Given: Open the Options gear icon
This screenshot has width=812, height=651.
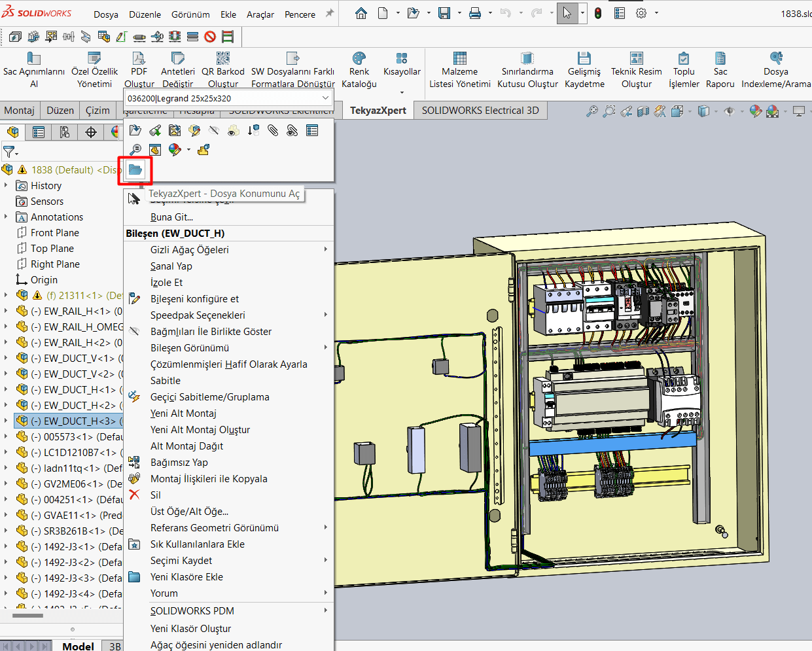Looking at the screenshot, I should tap(641, 13).
